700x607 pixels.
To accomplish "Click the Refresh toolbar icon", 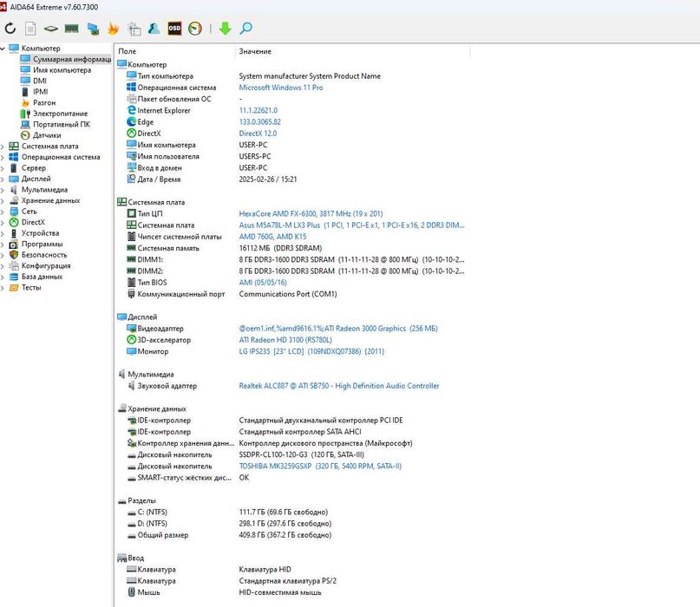I will coord(10,29).
